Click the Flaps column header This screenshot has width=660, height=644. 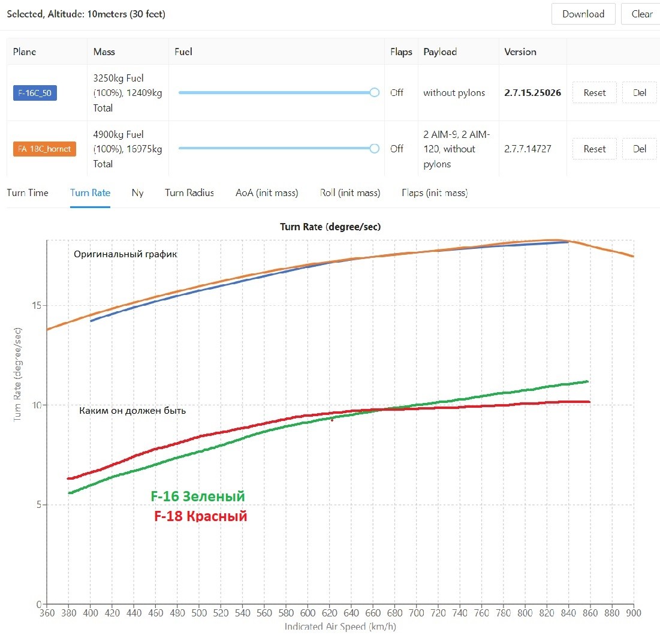[x=401, y=52]
